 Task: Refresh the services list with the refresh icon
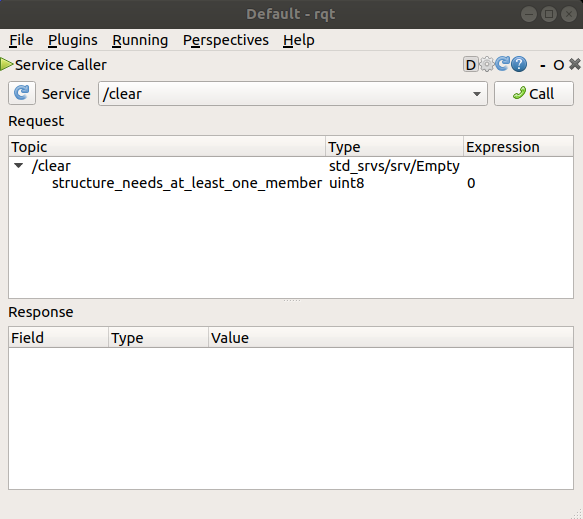click(22, 93)
